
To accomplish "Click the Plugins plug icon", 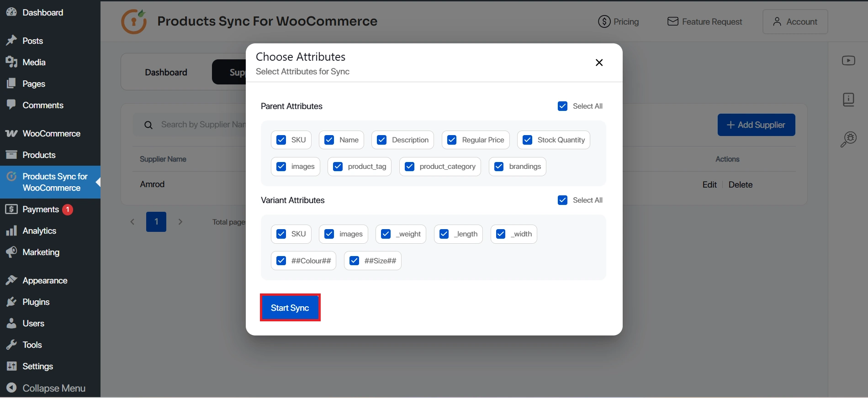I will (x=11, y=302).
